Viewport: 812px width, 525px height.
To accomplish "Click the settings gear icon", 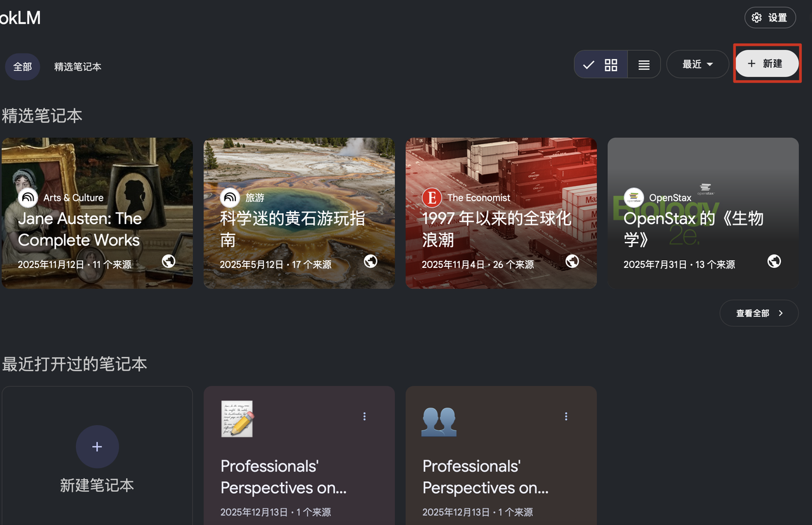I will tap(757, 18).
